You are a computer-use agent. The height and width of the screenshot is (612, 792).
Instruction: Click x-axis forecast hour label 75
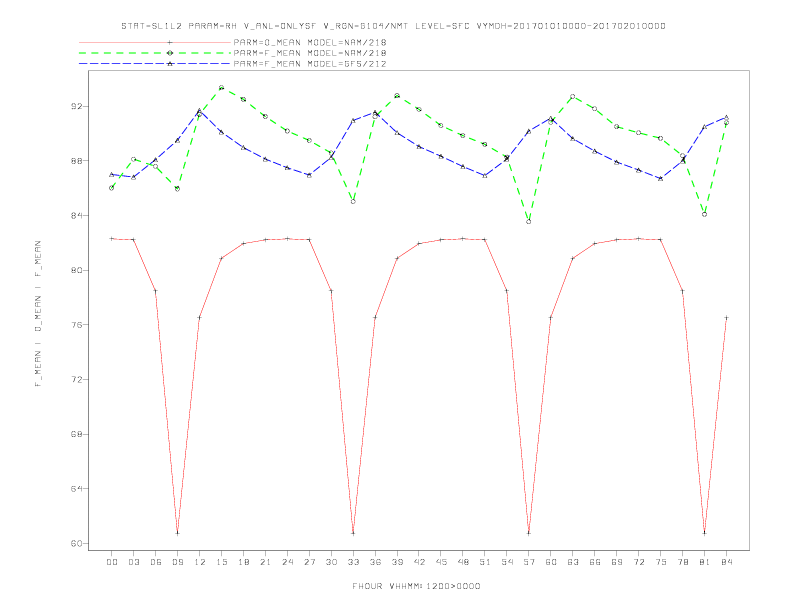coord(661,562)
